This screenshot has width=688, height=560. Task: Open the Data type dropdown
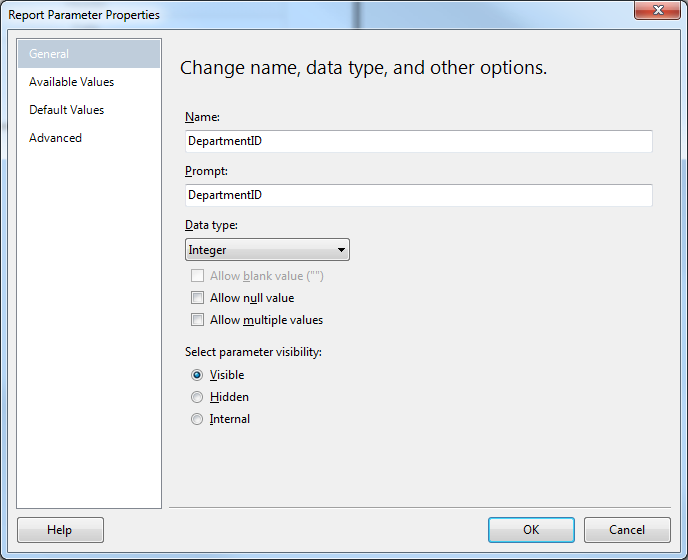point(267,250)
